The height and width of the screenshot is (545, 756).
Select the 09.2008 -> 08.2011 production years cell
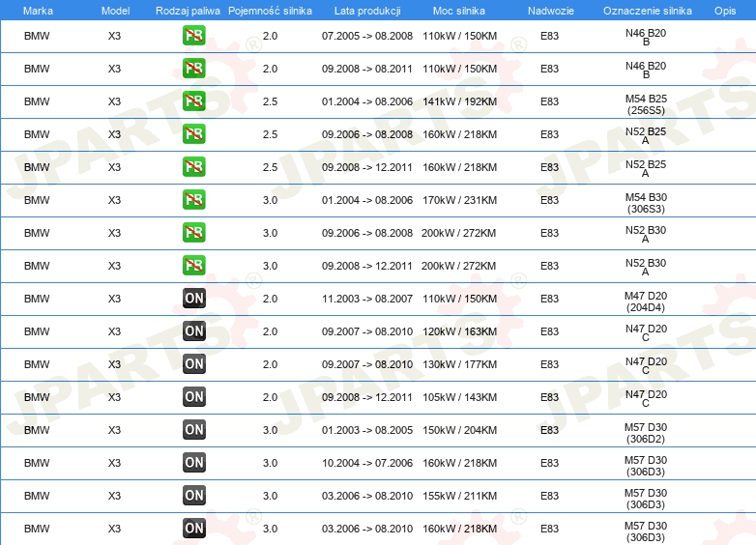(367, 69)
